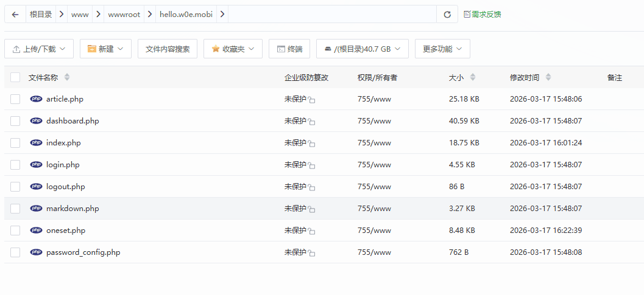Click empty area of path input bar
Screen dimensions: 644x295
[332, 15]
